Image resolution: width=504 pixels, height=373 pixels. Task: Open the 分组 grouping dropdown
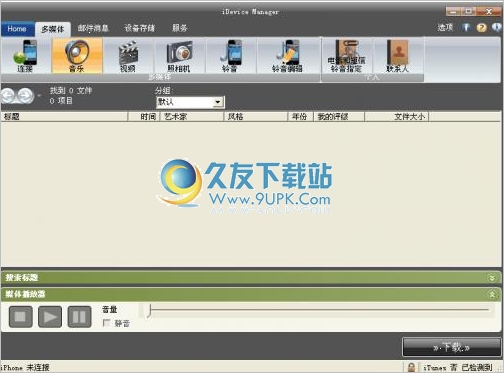coord(190,102)
